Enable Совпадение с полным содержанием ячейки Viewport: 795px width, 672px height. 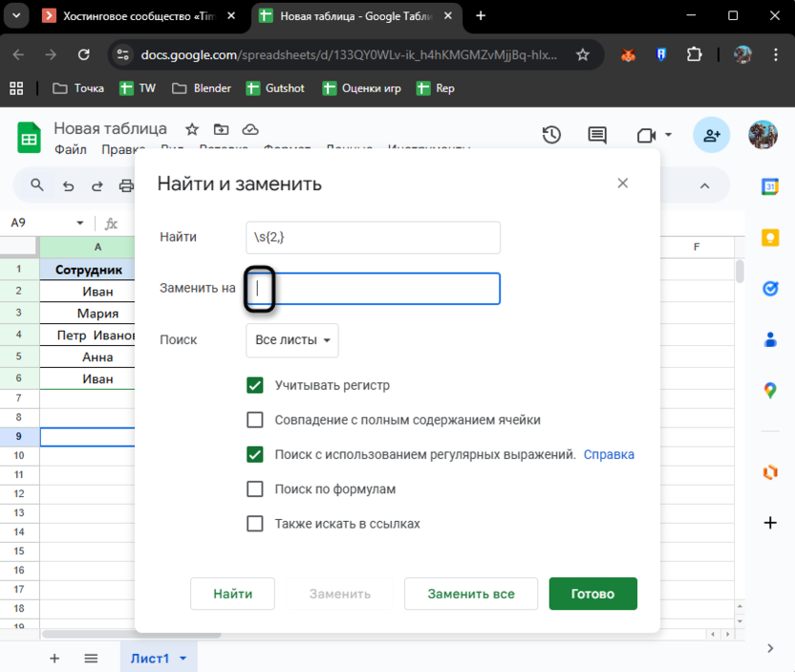(255, 420)
